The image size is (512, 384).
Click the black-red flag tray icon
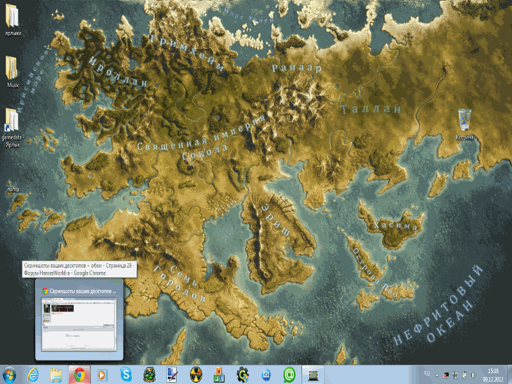point(446,375)
